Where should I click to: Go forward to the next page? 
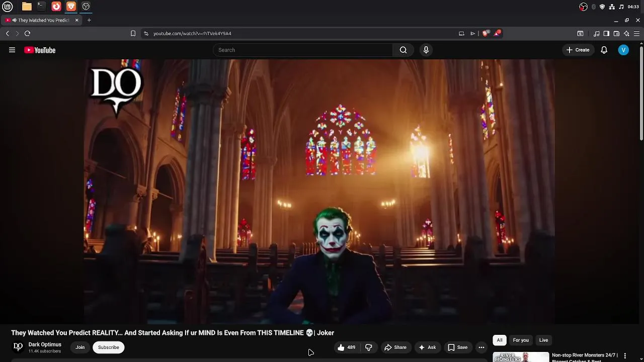[x=17, y=34]
